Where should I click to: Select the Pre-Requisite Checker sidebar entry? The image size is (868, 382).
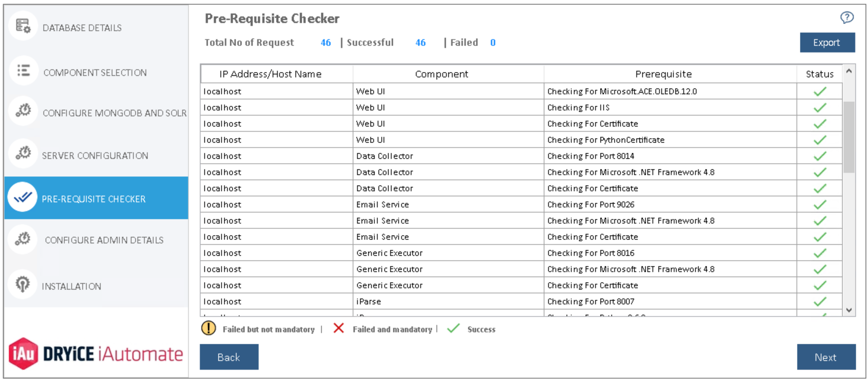coord(95,199)
